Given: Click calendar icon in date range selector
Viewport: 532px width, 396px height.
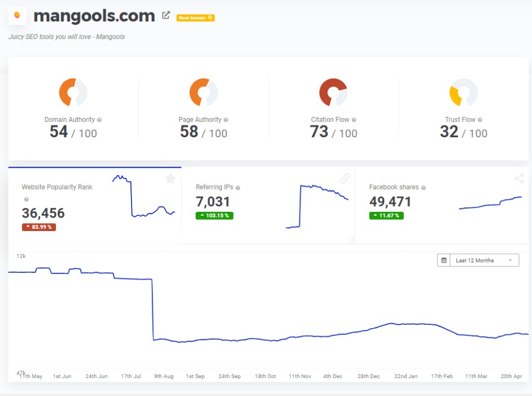Looking at the screenshot, I should 444,260.
